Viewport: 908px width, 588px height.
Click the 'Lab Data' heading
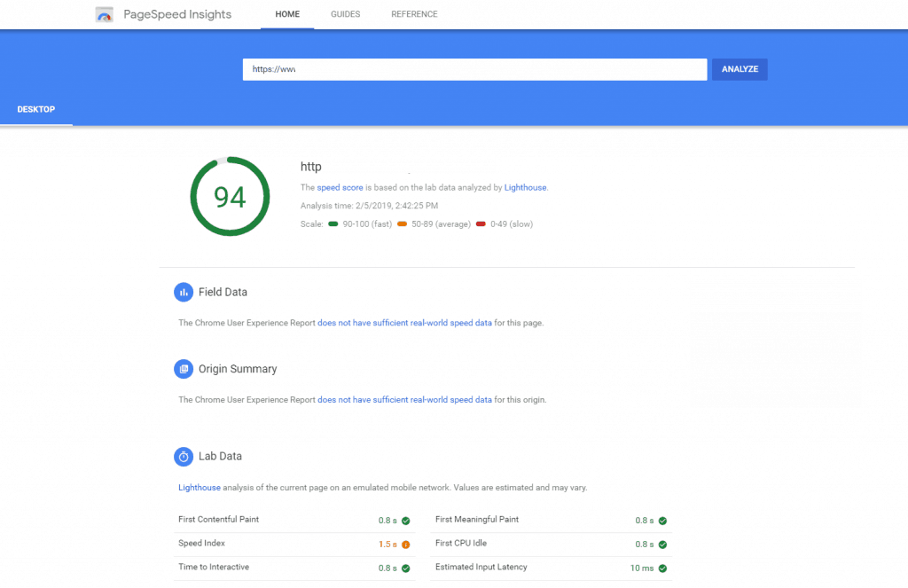pyautogui.click(x=220, y=457)
